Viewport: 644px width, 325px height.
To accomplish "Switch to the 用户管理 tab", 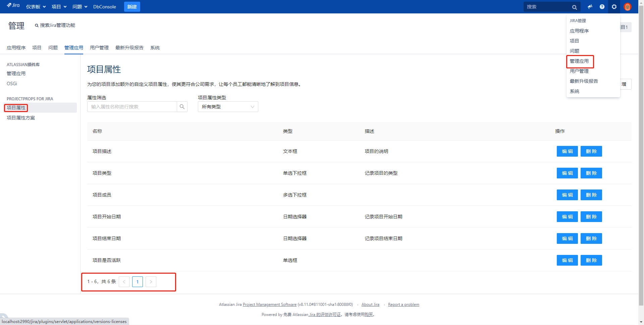I will [x=99, y=48].
